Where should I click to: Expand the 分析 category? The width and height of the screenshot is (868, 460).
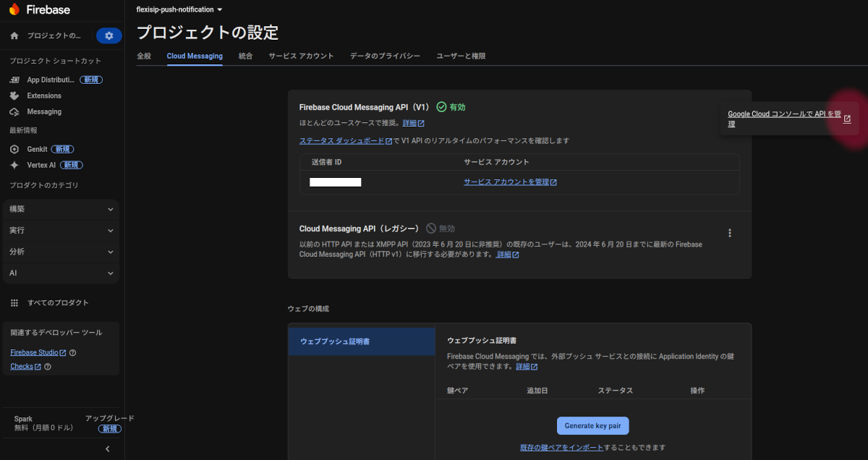point(61,252)
